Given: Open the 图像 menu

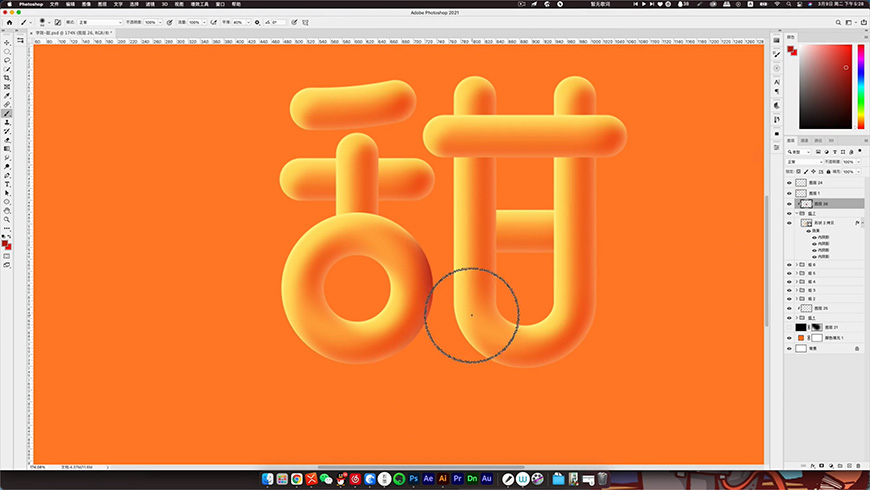Looking at the screenshot, I should pos(86,4).
